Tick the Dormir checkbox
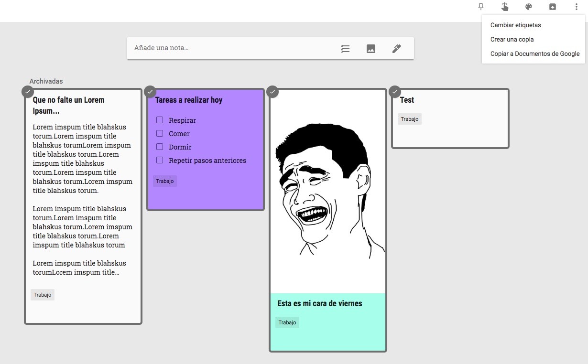 pyautogui.click(x=160, y=147)
